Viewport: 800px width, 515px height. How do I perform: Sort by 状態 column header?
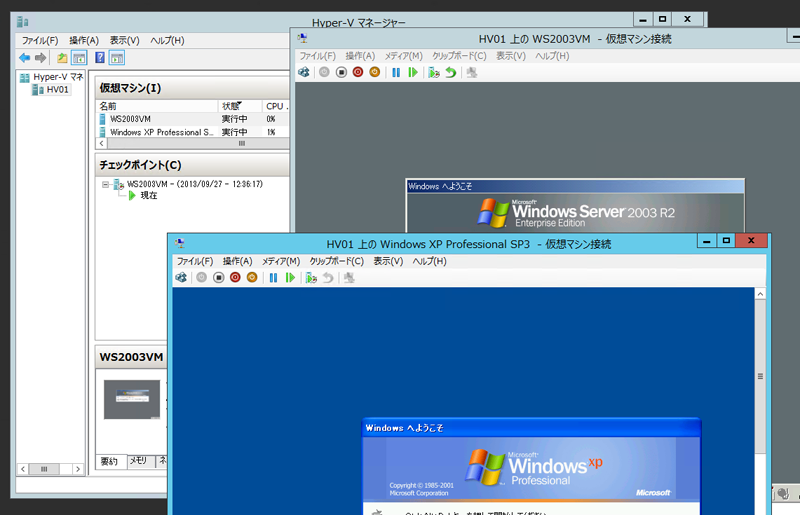[240, 106]
